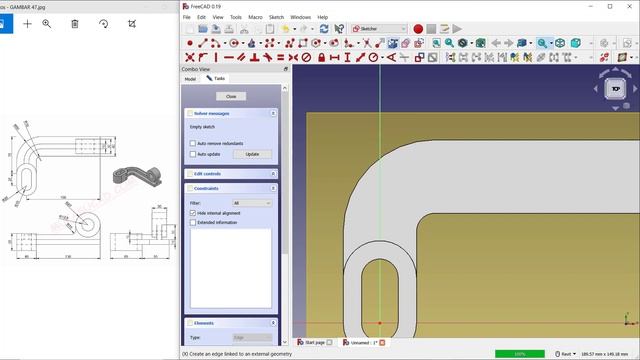Viewport: 640px width, 360px height.
Task: Select the Unnamed document tab
Action: click(x=364, y=342)
